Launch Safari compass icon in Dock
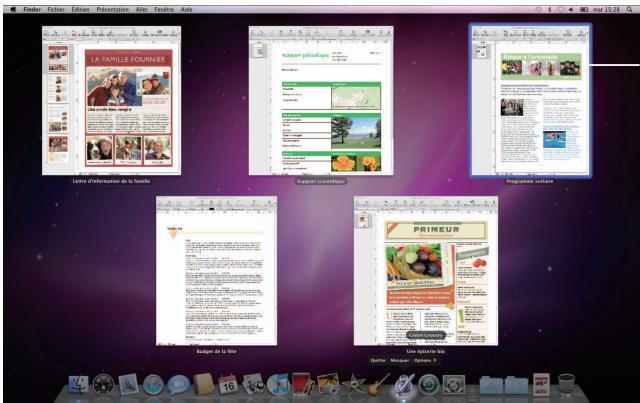Image resolution: width=640 pixels, height=403 pixels. [x=153, y=384]
